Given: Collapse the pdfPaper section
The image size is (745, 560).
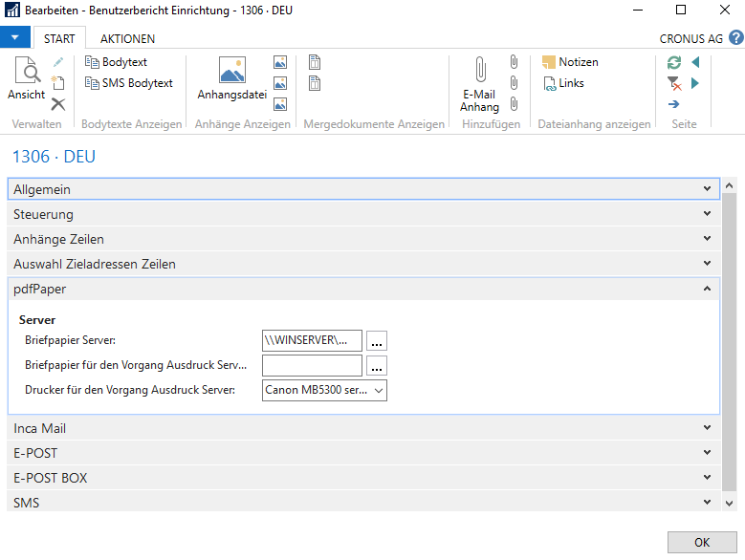Looking at the screenshot, I should (x=364, y=289).
